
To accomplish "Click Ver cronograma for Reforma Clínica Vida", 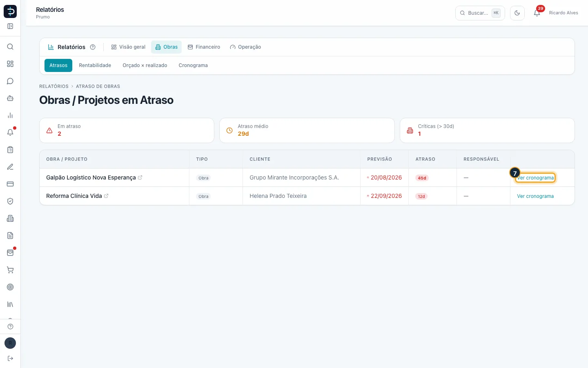I will pyautogui.click(x=535, y=196).
